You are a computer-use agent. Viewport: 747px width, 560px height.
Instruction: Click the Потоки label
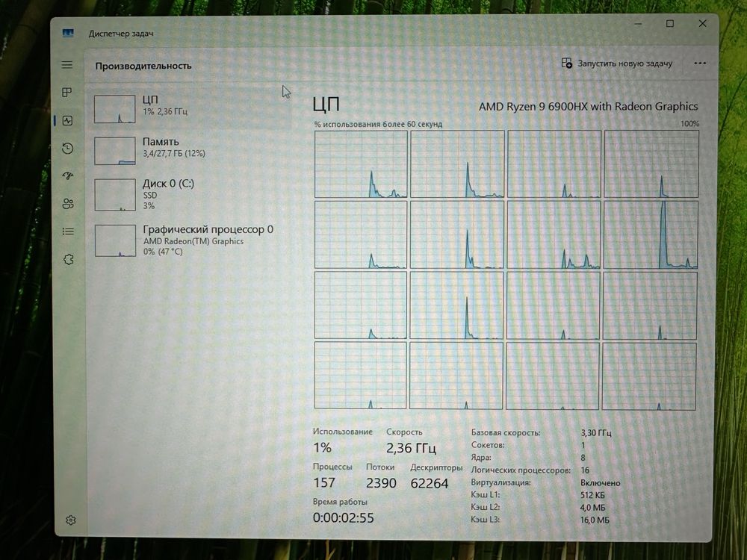pyautogui.click(x=380, y=467)
